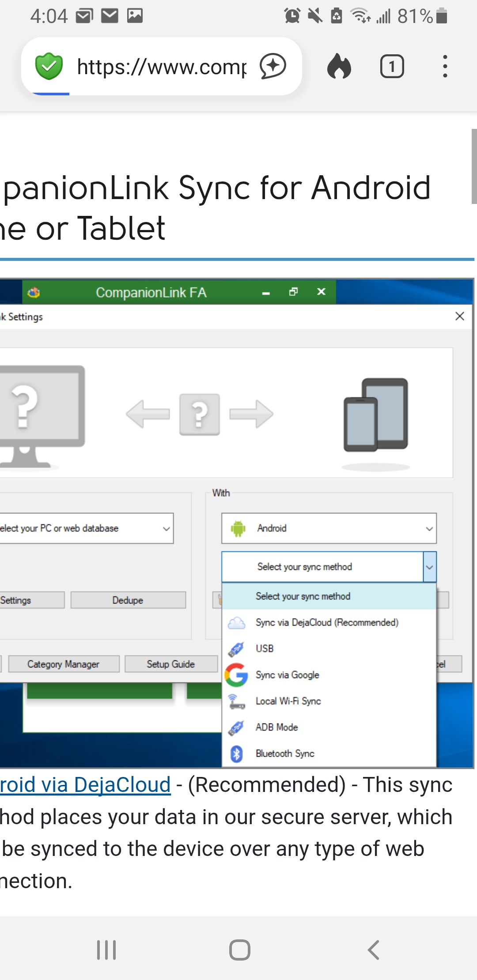Choose ADB Mode option
This screenshot has width=477, height=980.
click(329, 727)
